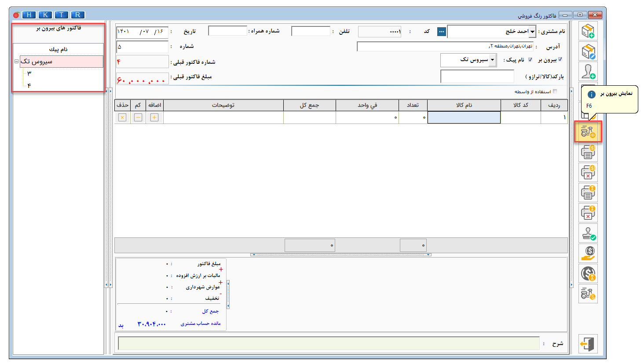The image size is (644, 364).
Task: Click the show delivery scooter eye icon
Action: [x=588, y=132]
